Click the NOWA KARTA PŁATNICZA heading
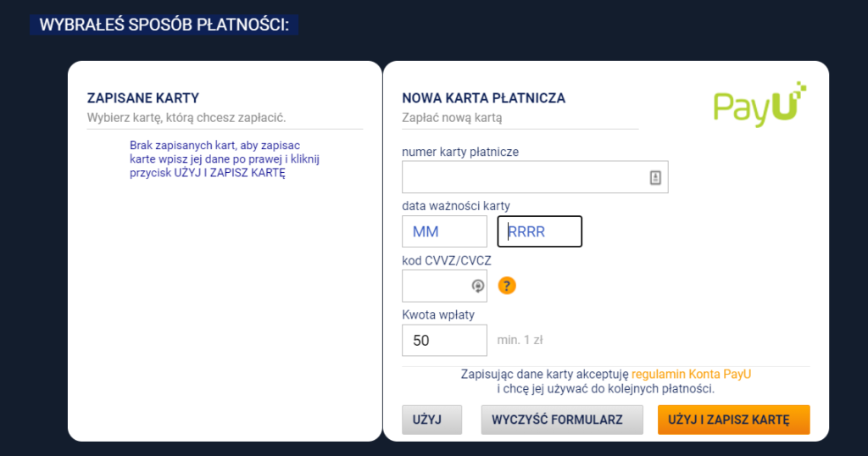 click(484, 98)
